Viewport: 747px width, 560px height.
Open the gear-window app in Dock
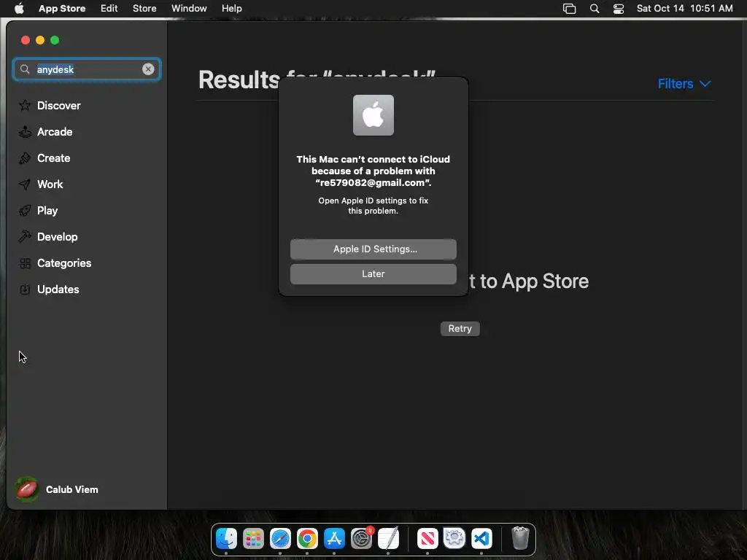tap(454, 539)
